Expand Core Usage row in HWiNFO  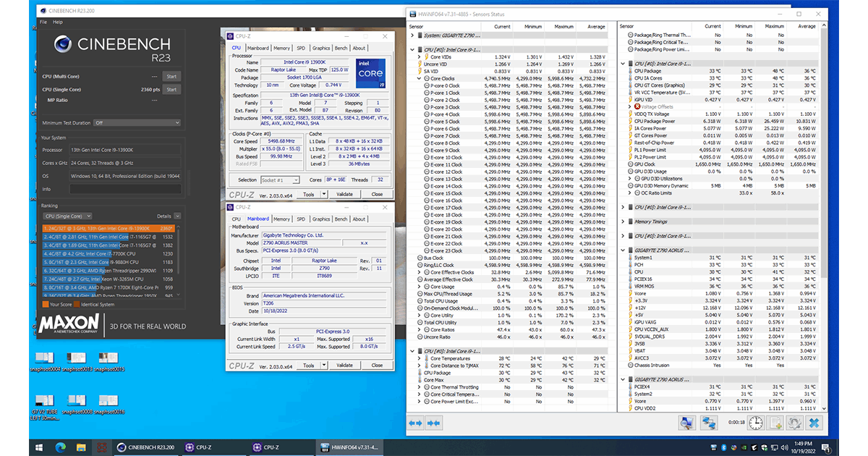click(x=420, y=287)
